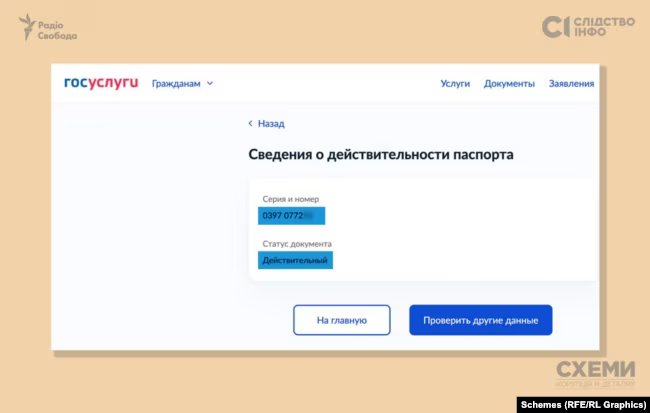Click the Серия и номер label
Viewport: 650px width, 413px height.
(x=291, y=199)
